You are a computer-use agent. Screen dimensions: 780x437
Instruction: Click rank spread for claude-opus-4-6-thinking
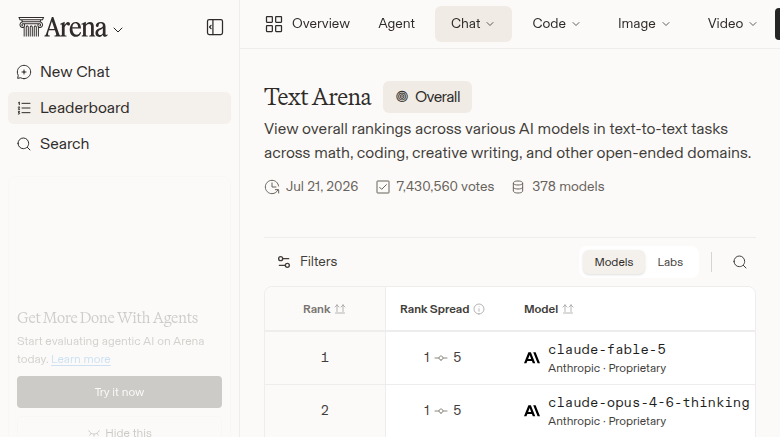tap(442, 410)
